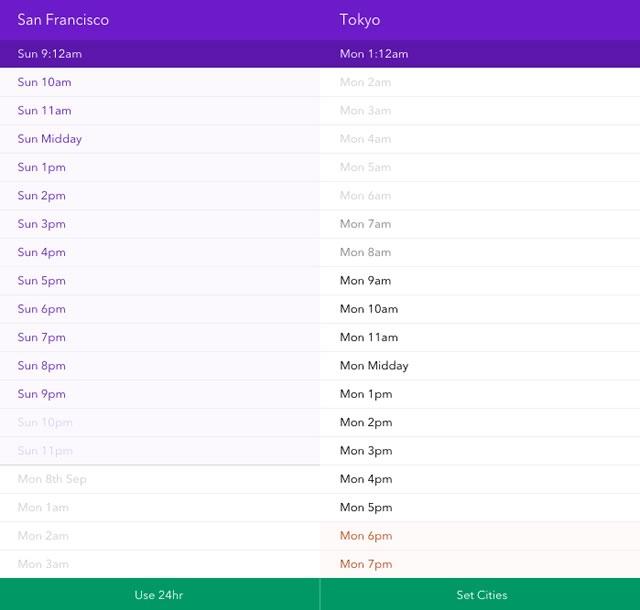
Task: Select the Tokyo Mon 10am entry
Action: 480,309
